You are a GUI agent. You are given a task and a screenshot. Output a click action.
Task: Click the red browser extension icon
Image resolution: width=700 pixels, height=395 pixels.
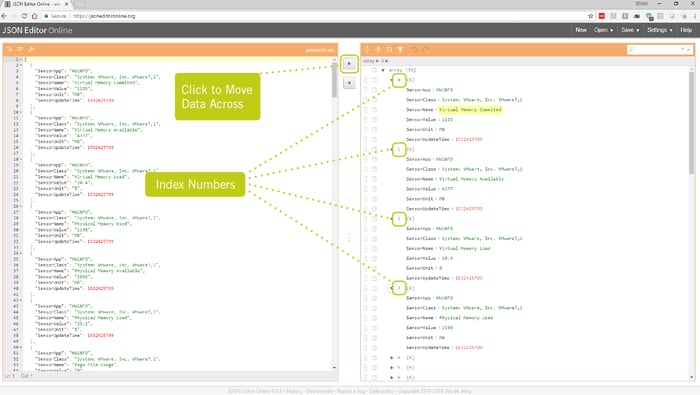(602, 16)
